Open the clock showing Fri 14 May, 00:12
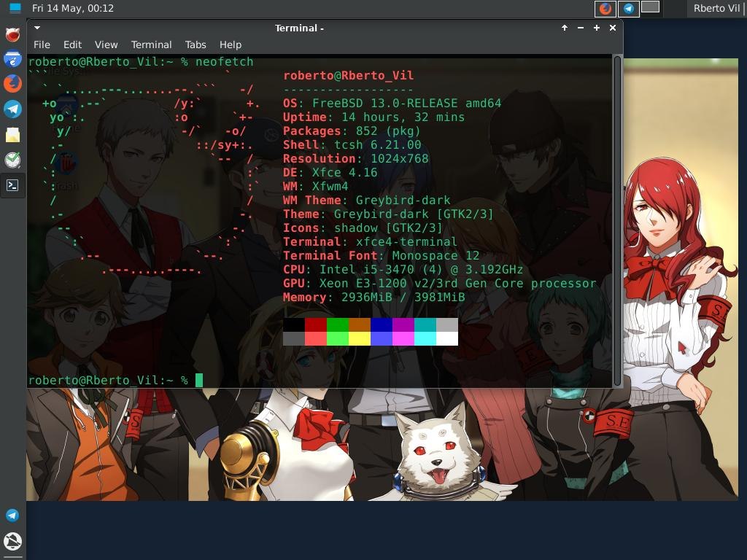 (x=73, y=8)
